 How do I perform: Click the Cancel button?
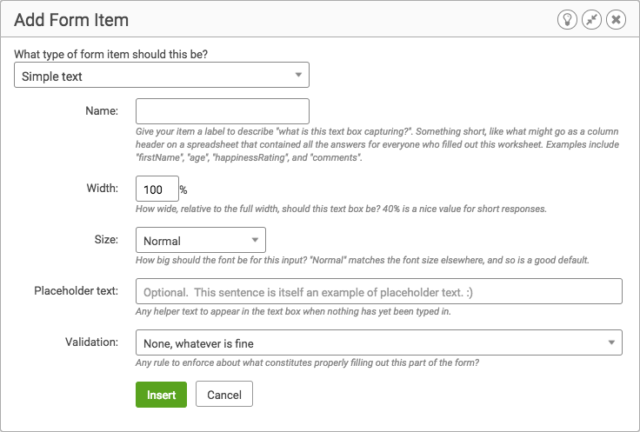pyautogui.click(x=224, y=394)
